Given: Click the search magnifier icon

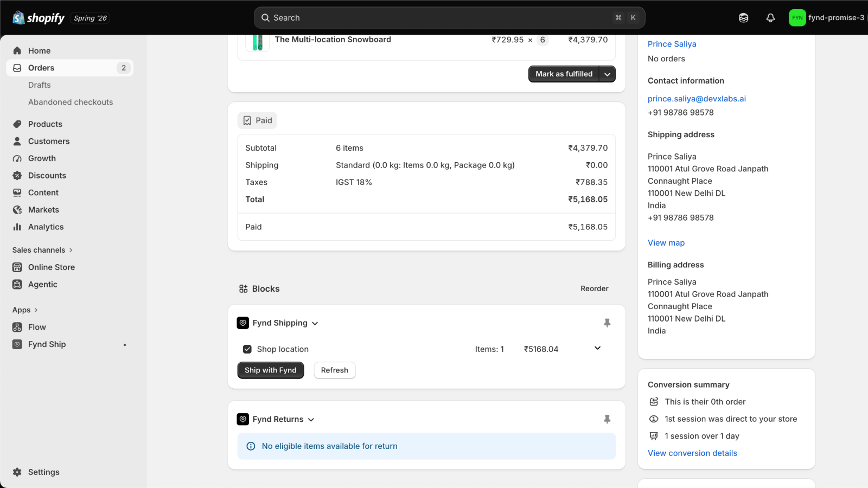Looking at the screenshot, I should point(265,18).
